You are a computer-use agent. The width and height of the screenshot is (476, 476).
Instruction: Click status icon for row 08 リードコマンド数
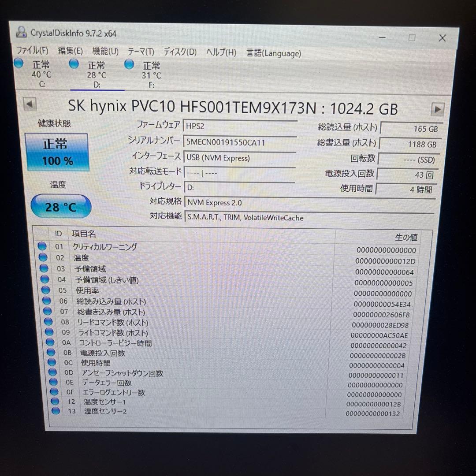click(48, 321)
